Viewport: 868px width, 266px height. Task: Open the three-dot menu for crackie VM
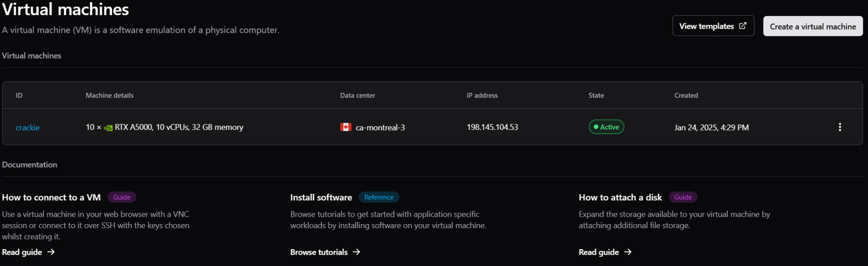[x=840, y=127]
